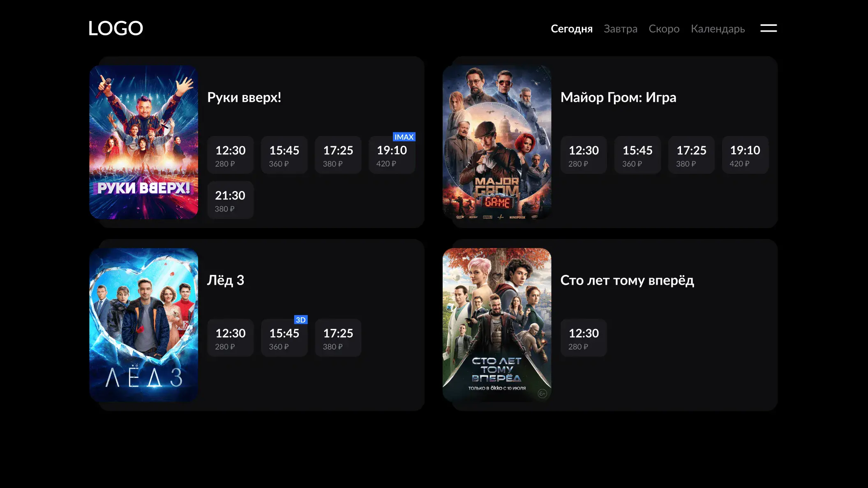View the Сто лет тому вперёд poster
This screenshot has height=488, width=868.
pos(497,325)
